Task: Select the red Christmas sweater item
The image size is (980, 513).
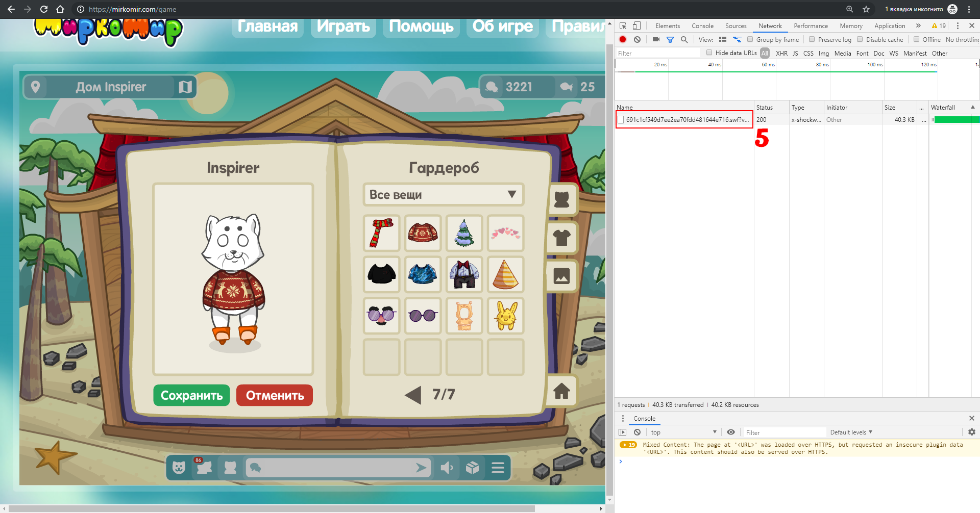Action: point(423,233)
